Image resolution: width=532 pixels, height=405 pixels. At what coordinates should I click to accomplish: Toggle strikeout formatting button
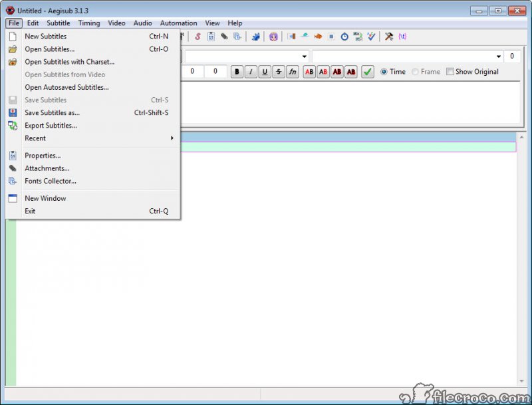[279, 72]
